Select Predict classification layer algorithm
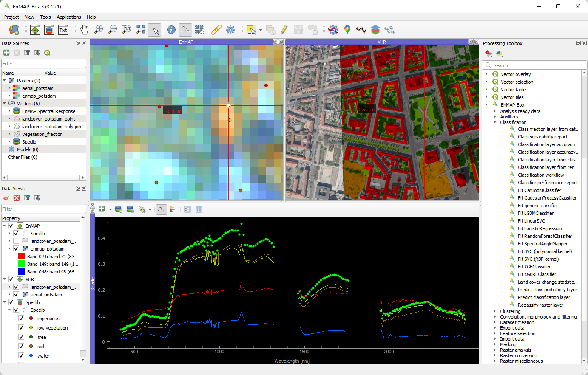This screenshot has width=588, height=375. pos(544,297)
